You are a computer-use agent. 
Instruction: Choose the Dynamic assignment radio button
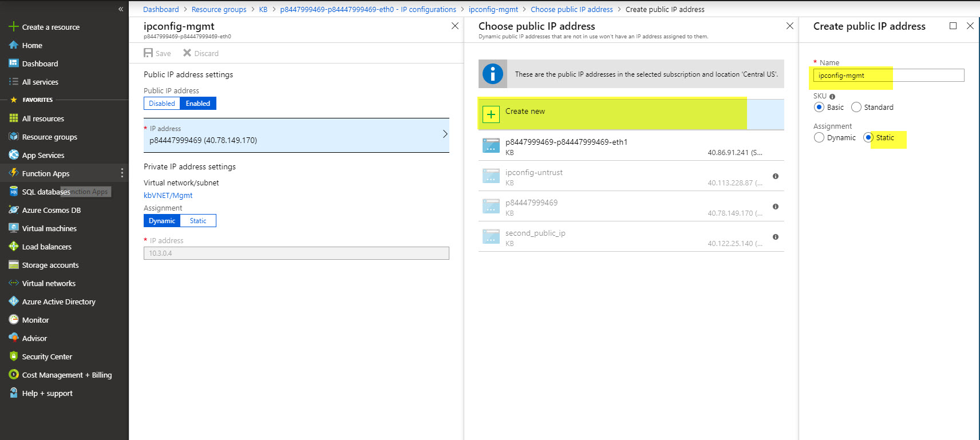coord(819,137)
